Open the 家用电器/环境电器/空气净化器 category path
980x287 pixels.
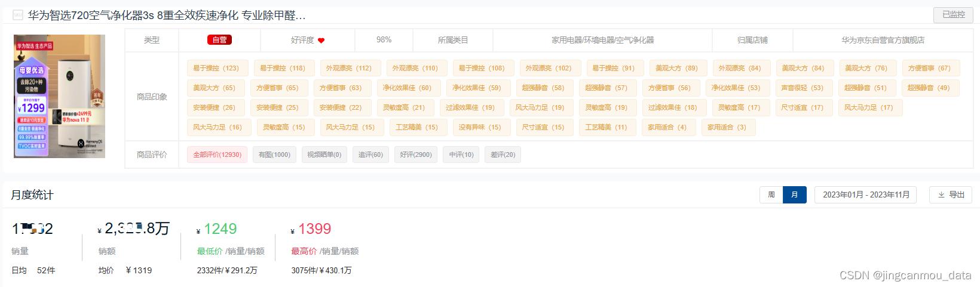(602, 40)
